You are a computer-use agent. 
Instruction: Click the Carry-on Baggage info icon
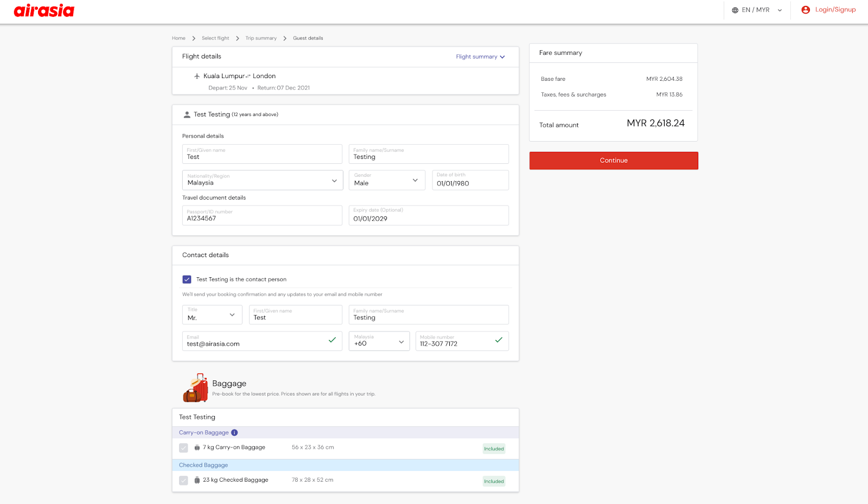[x=234, y=432]
